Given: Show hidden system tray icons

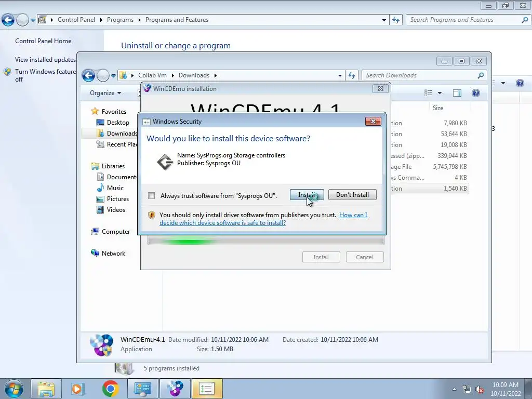Looking at the screenshot, I should [454, 390].
